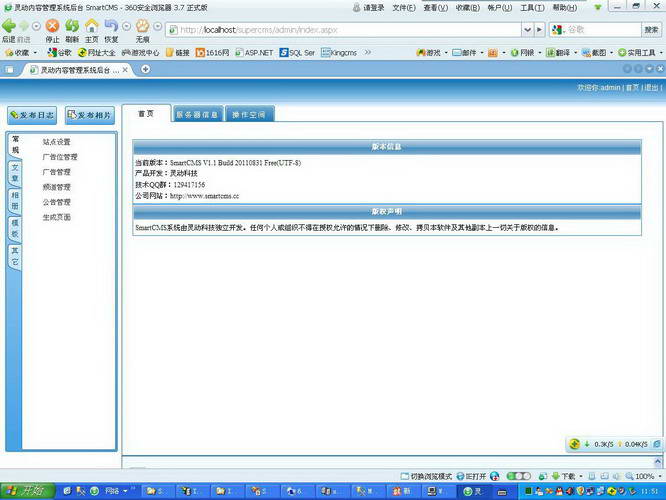Switch to the 服务器信息 tab

198,114
